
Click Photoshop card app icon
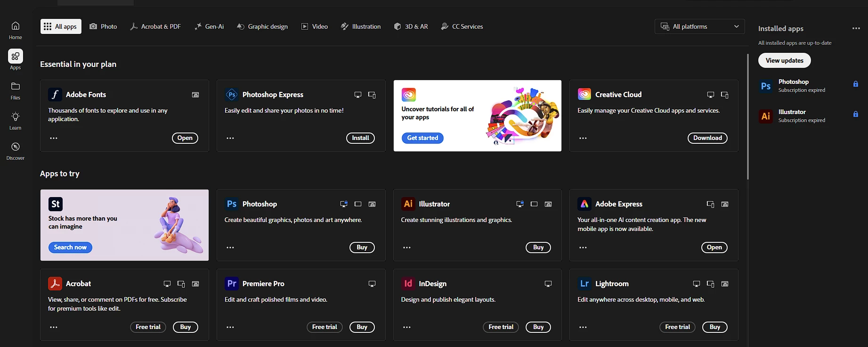(232, 204)
